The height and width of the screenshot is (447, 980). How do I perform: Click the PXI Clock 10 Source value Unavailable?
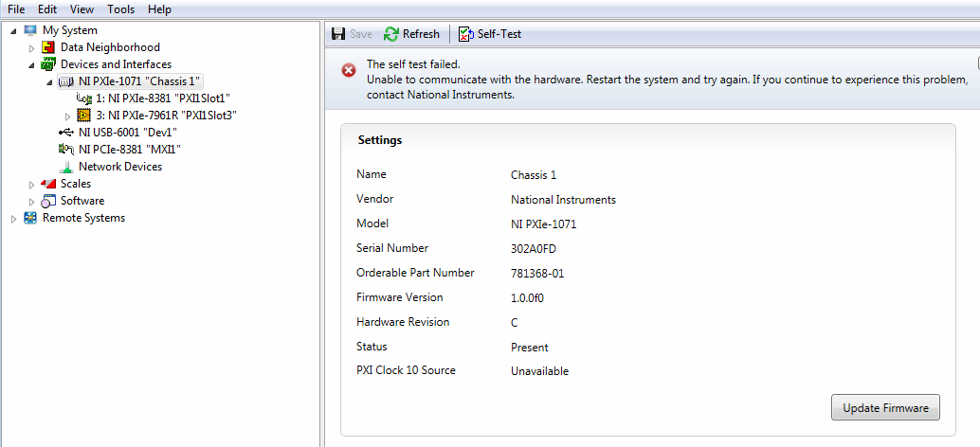[x=539, y=371]
